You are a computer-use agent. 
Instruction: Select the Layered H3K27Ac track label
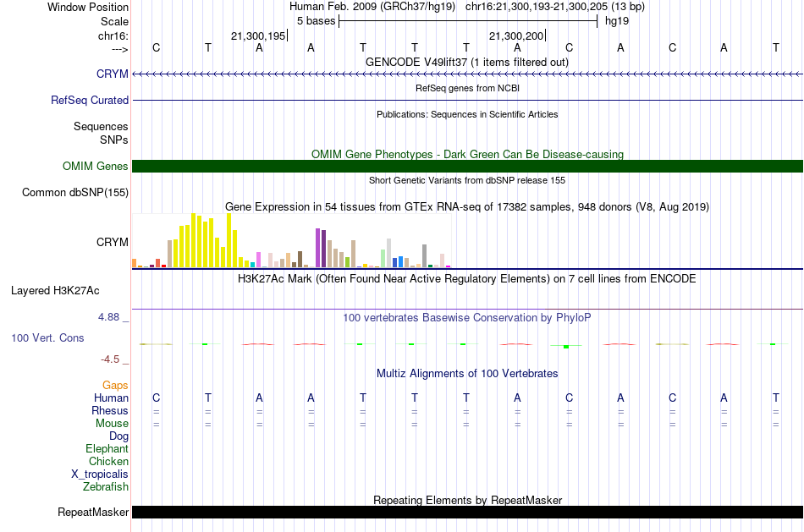55,291
